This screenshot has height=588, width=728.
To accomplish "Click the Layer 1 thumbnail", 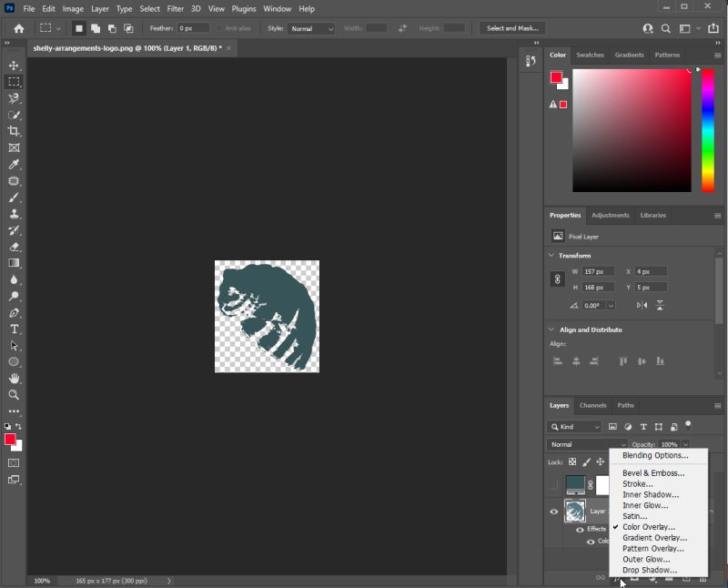I will coord(575,511).
